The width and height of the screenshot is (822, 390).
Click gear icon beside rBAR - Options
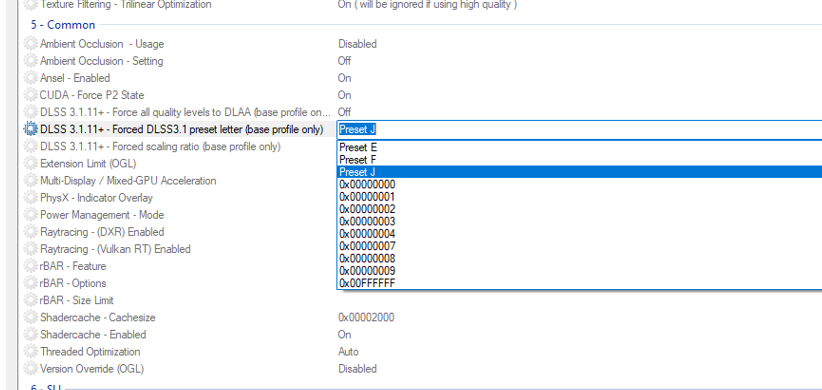[31, 283]
